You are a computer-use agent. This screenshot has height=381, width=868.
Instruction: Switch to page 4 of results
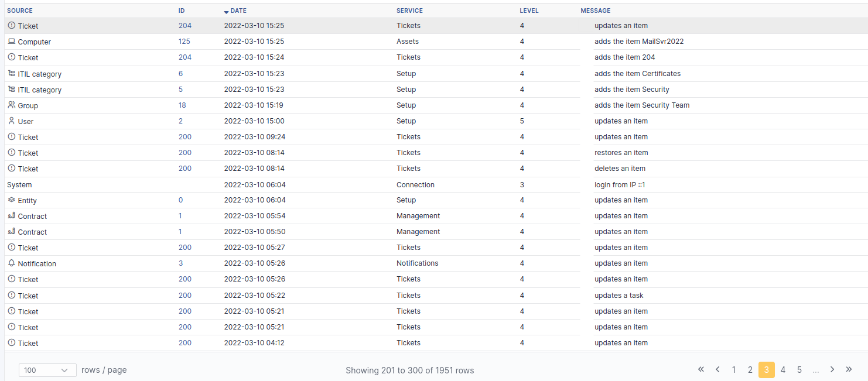coord(783,370)
